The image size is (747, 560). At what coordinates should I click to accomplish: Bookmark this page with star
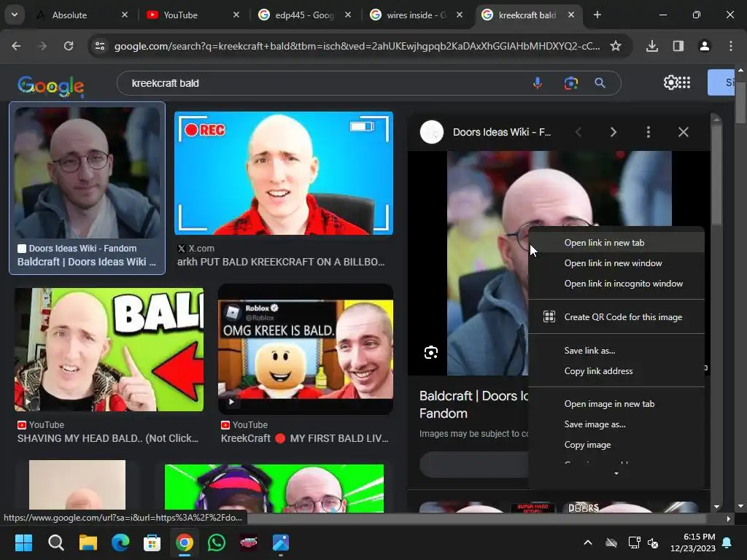click(616, 46)
